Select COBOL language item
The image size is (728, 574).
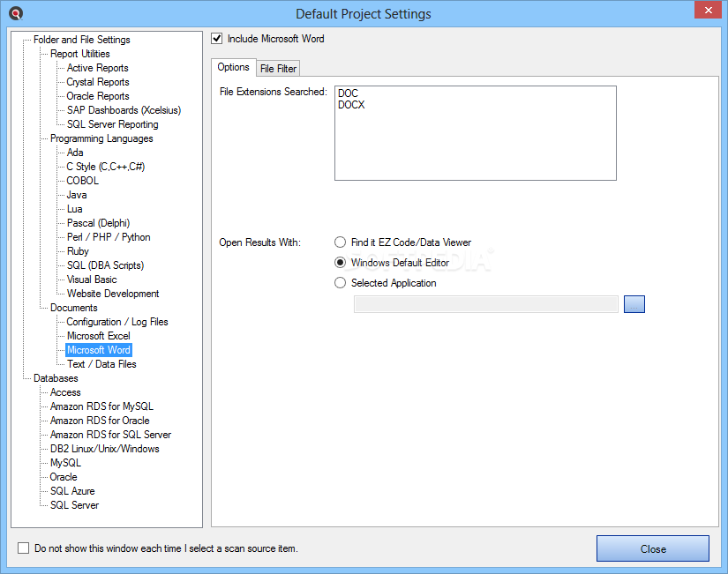pyautogui.click(x=83, y=181)
